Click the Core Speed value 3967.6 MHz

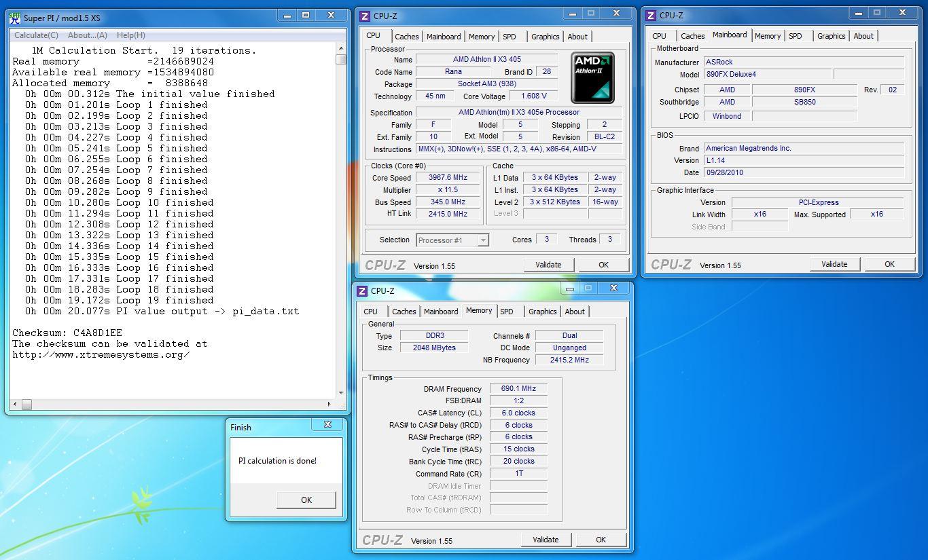(x=448, y=178)
